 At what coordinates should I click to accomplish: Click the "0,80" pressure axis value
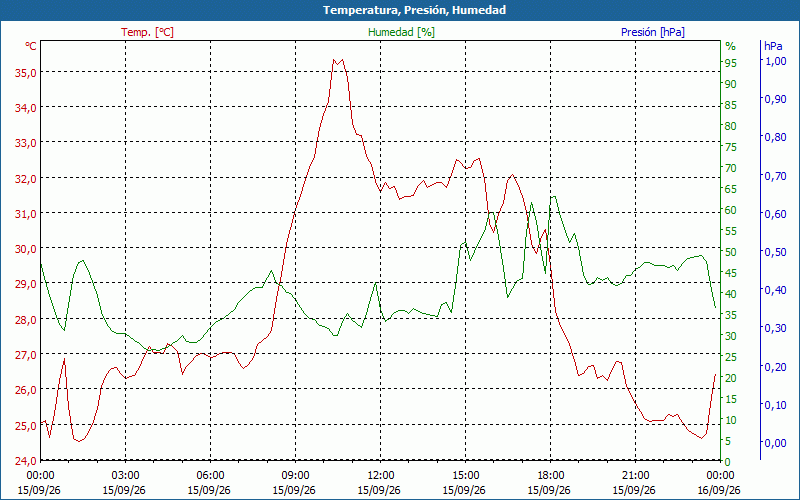776,137
